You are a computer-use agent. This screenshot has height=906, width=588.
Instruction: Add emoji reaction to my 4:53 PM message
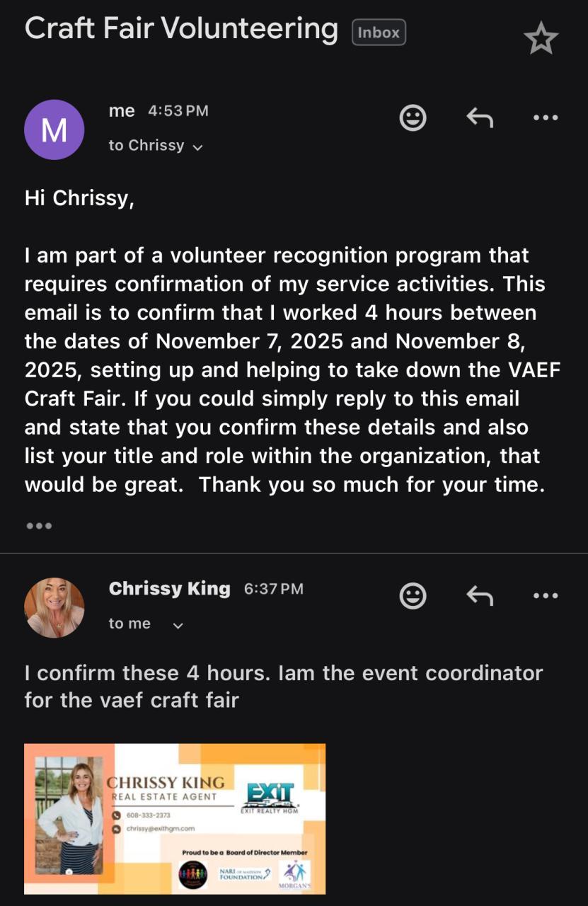coord(413,117)
